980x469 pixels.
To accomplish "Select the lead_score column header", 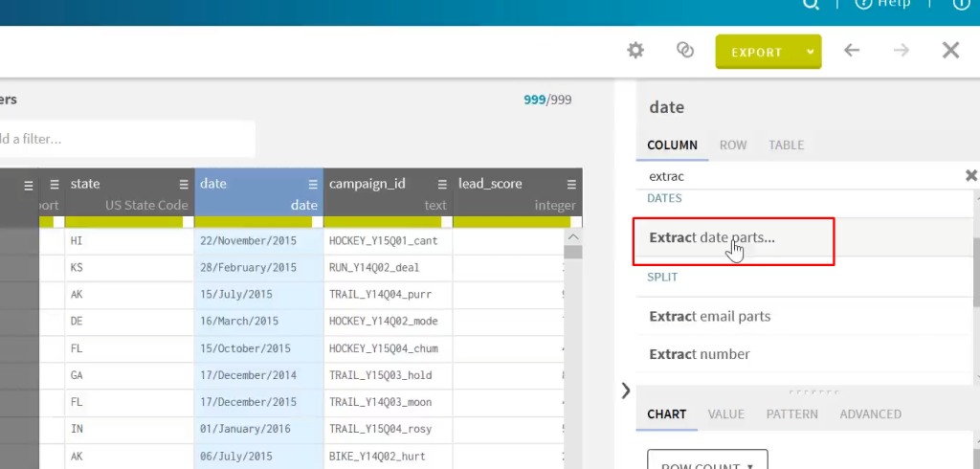I will (518, 192).
